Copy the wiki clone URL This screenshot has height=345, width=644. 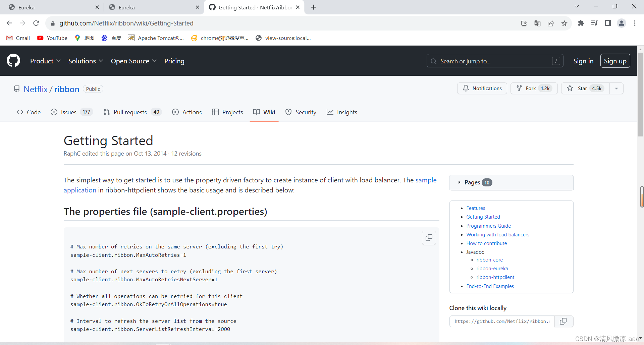[x=563, y=321]
